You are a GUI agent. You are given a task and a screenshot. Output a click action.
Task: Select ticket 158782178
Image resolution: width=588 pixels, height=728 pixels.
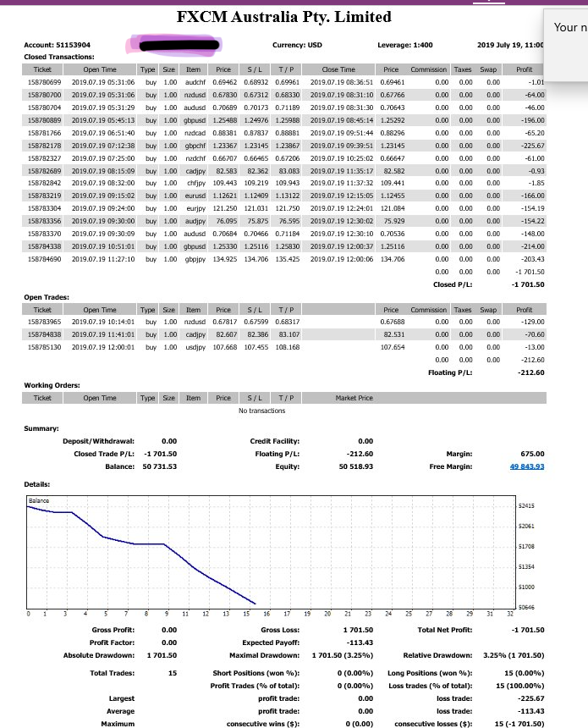click(x=44, y=146)
